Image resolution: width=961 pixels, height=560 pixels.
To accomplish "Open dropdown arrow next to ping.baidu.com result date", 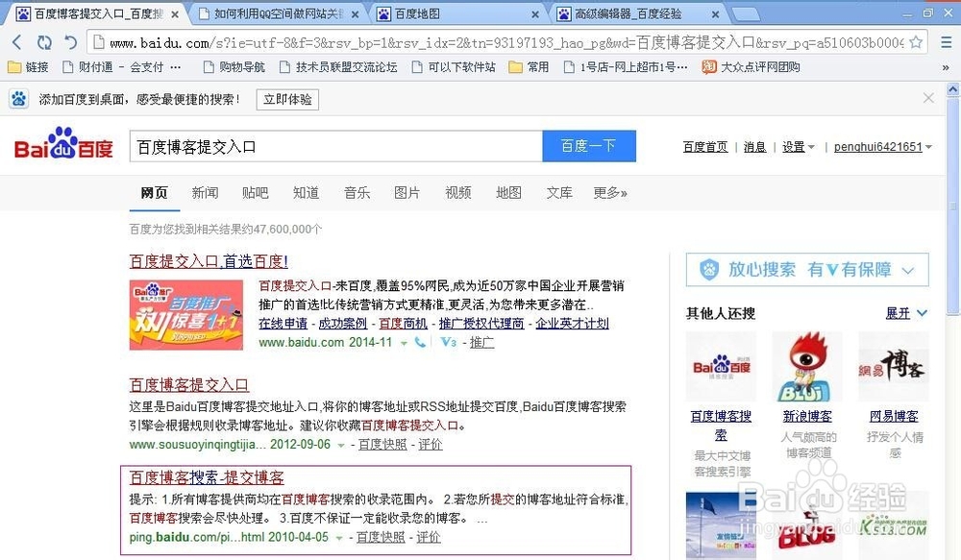I will [339, 538].
